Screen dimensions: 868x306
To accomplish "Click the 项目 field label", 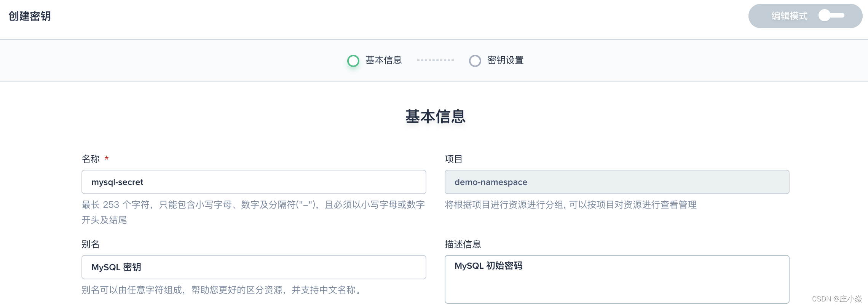I will tap(454, 159).
